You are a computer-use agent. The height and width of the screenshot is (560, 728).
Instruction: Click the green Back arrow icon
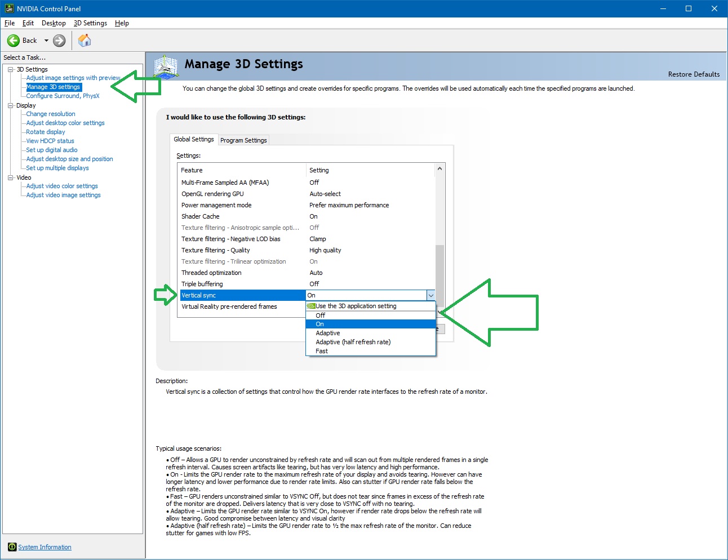[14, 41]
